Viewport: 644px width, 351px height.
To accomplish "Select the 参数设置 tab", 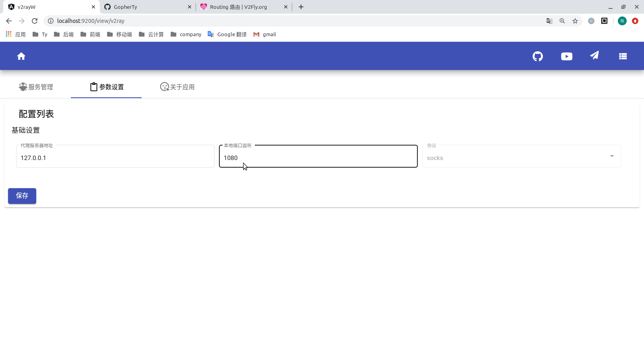I will point(106,87).
